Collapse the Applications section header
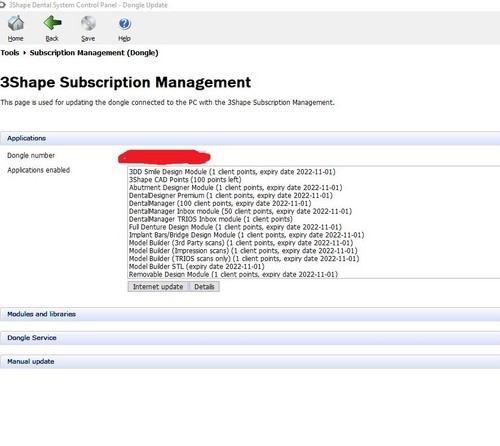The height and width of the screenshot is (446, 500). click(250, 138)
